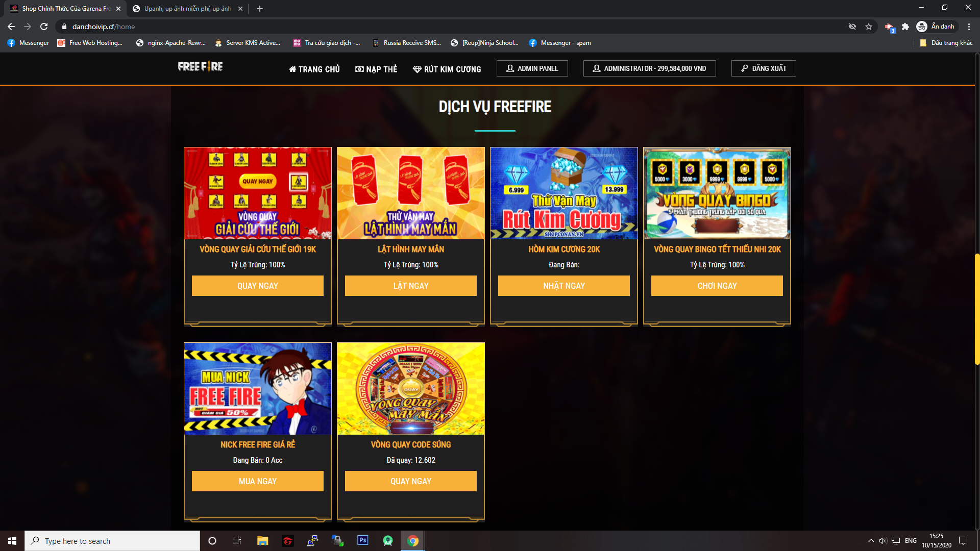Open Photoshop from taskbar
The height and width of the screenshot is (551, 980).
click(363, 540)
